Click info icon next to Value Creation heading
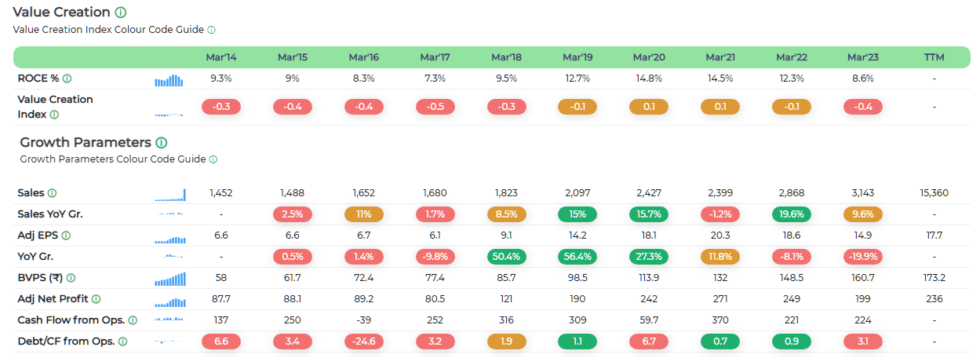Viewport: 980px width, 358px height. pyautogui.click(x=120, y=13)
